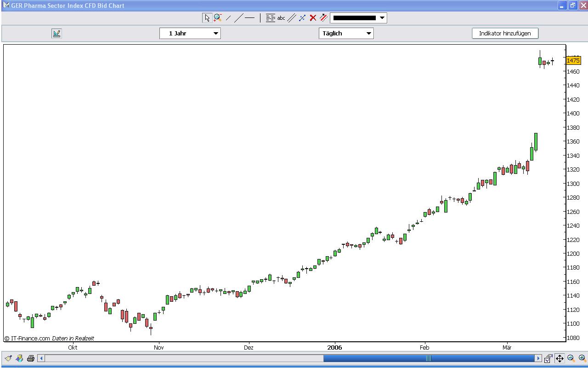Click the 'Mär' month label on time axis
The height and width of the screenshot is (368, 588).
(507, 348)
